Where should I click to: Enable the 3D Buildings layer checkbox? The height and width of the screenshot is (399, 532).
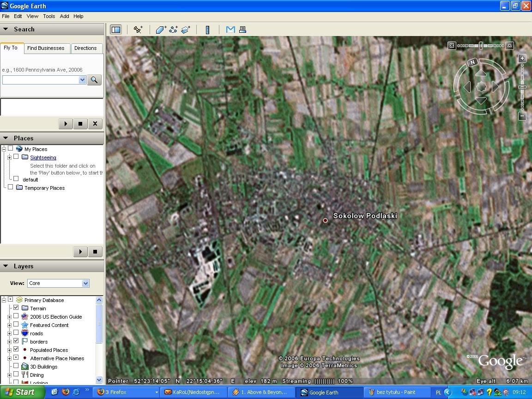(16, 366)
